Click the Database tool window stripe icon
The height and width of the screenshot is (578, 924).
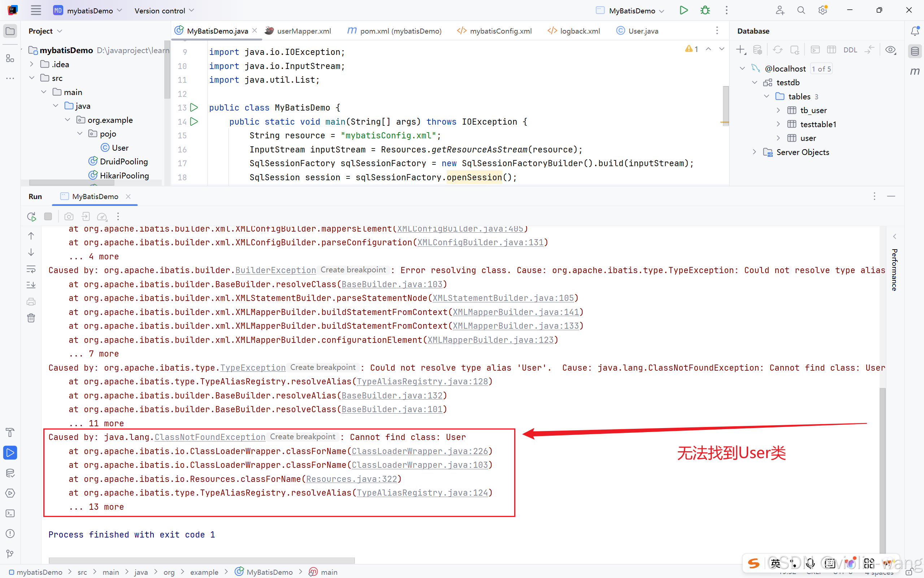[x=915, y=51]
